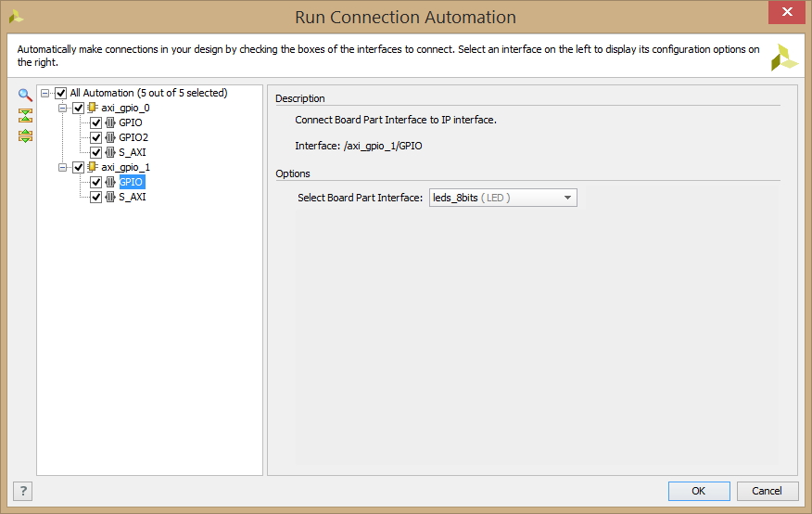Screen dimensions: 812x514
Task: Open help with the question mark button
Action: [23, 491]
